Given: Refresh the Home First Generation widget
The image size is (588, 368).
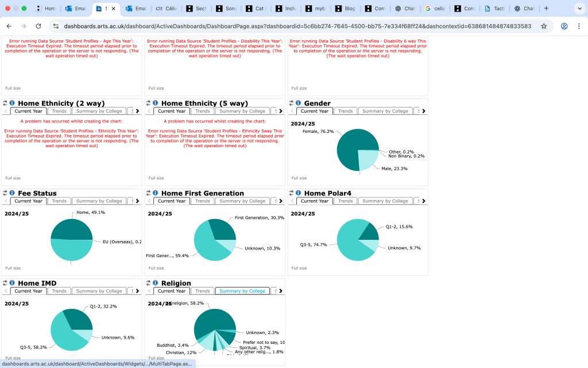Looking at the screenshot, I should (x=148, y=193).
